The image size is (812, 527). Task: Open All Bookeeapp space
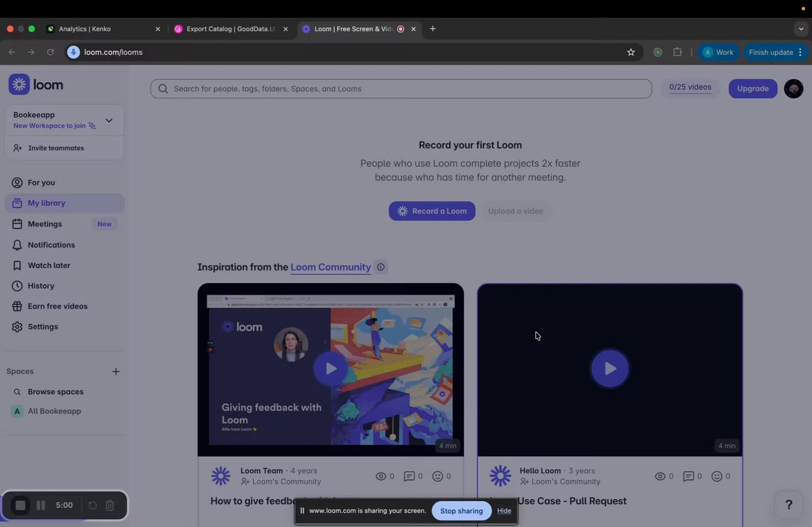point(54,411)
